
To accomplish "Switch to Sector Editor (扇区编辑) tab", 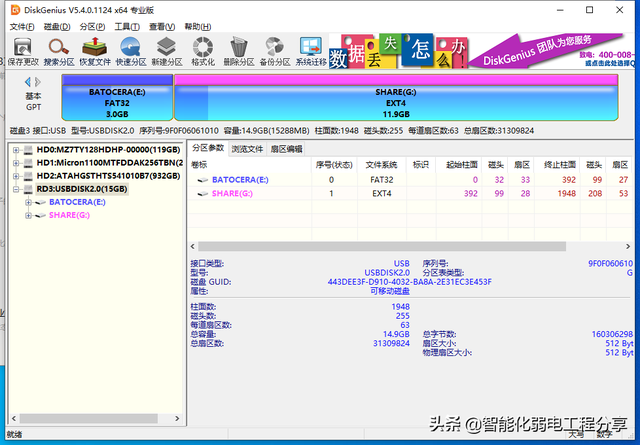I will 287,149.
